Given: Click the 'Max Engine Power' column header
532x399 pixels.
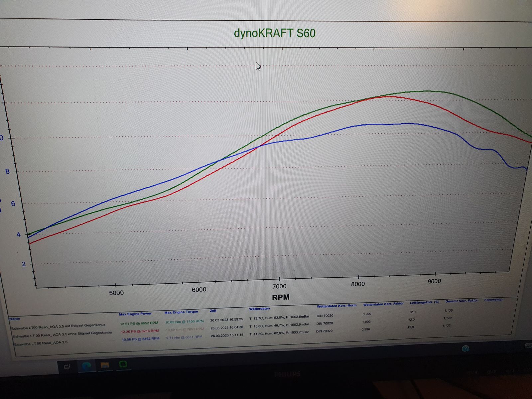Looking at the screenshot, I should [135, 314].
